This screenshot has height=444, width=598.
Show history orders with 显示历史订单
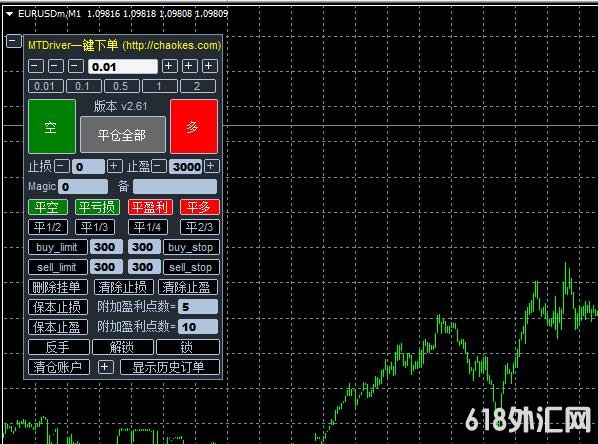click(x=170, y=367)
